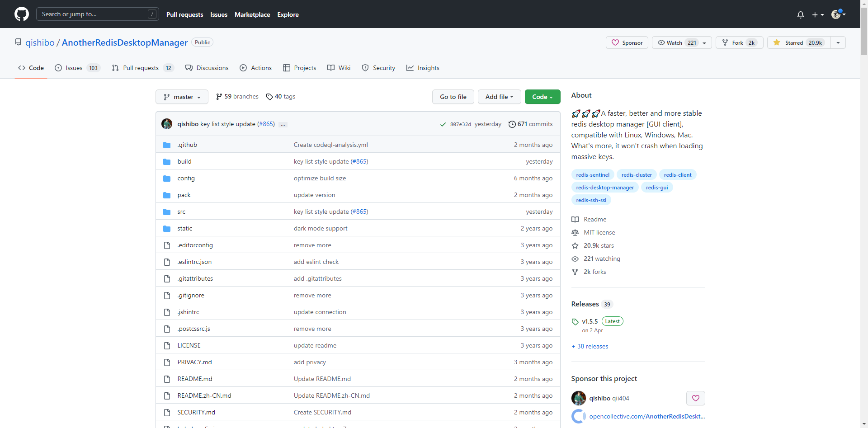Open the green Code dropdown
The image size is (868, 428).
point(542,97)
